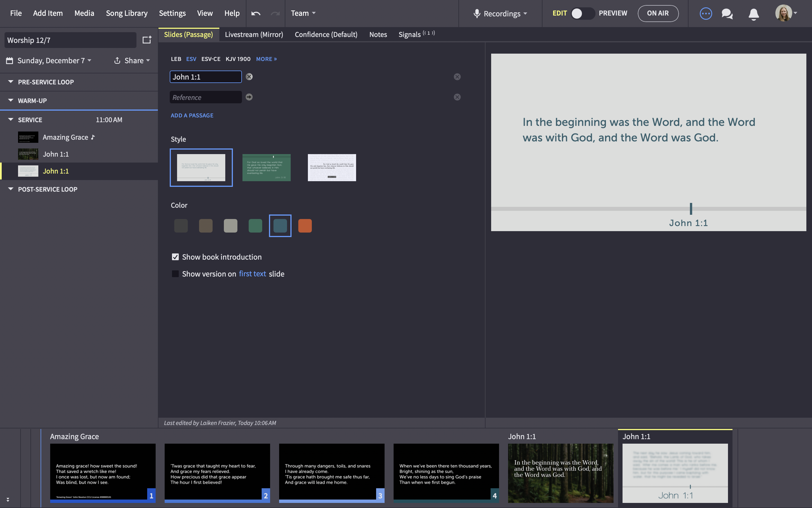Image resolution: width=812 pixels, height=508 pixels.
Task: Open the Settings menu
Action: click(172, 13)
